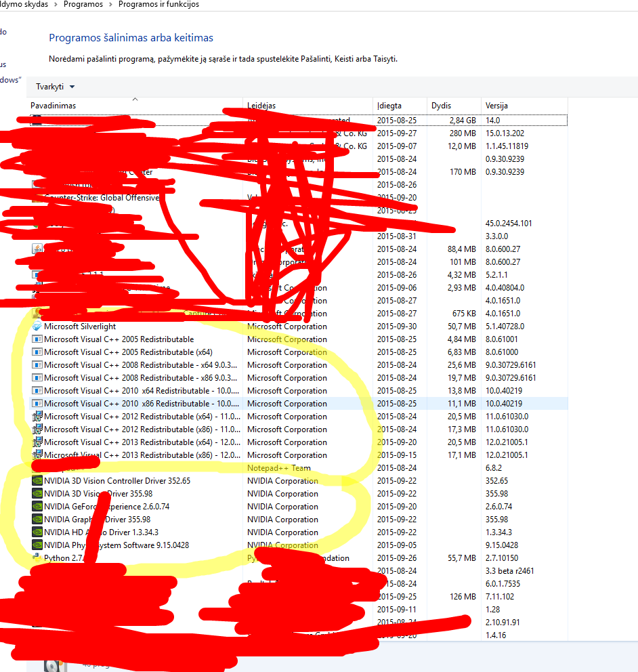638x672 pixels.
Task: Go to Programos in the breadcrumb
Action: tap(83, 4)
